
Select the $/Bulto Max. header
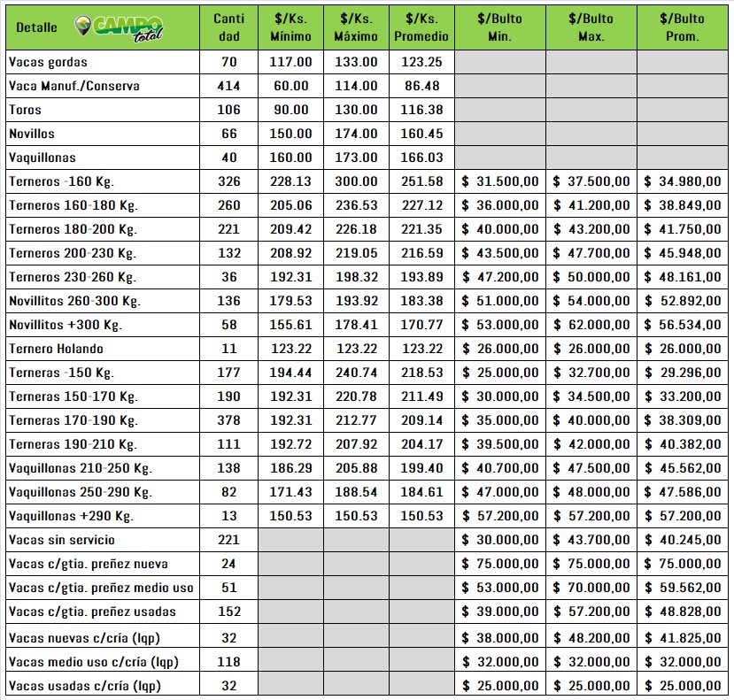pos(591,27)
